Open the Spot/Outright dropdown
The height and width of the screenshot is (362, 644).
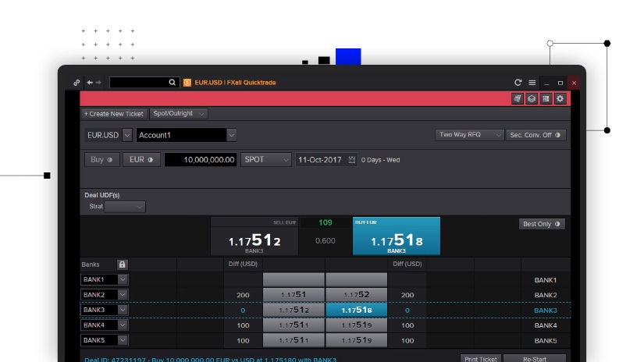[x=179, y=113]
